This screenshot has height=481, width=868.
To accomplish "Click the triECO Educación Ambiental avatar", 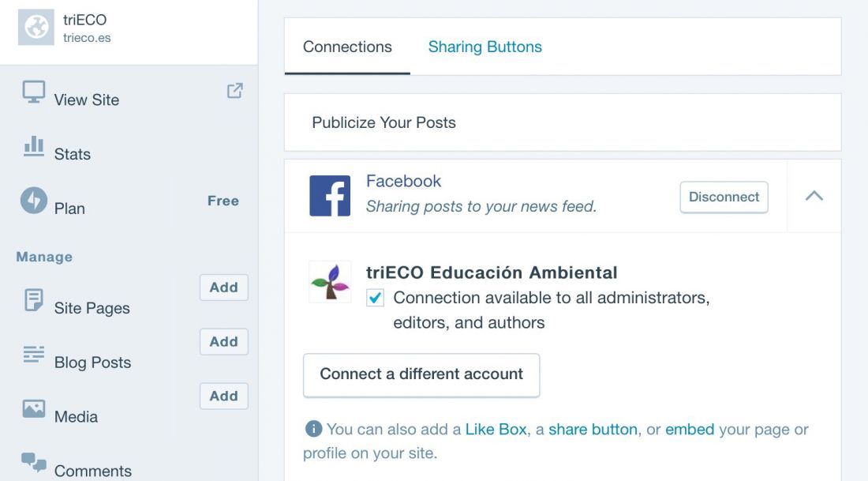I will 330,281.
